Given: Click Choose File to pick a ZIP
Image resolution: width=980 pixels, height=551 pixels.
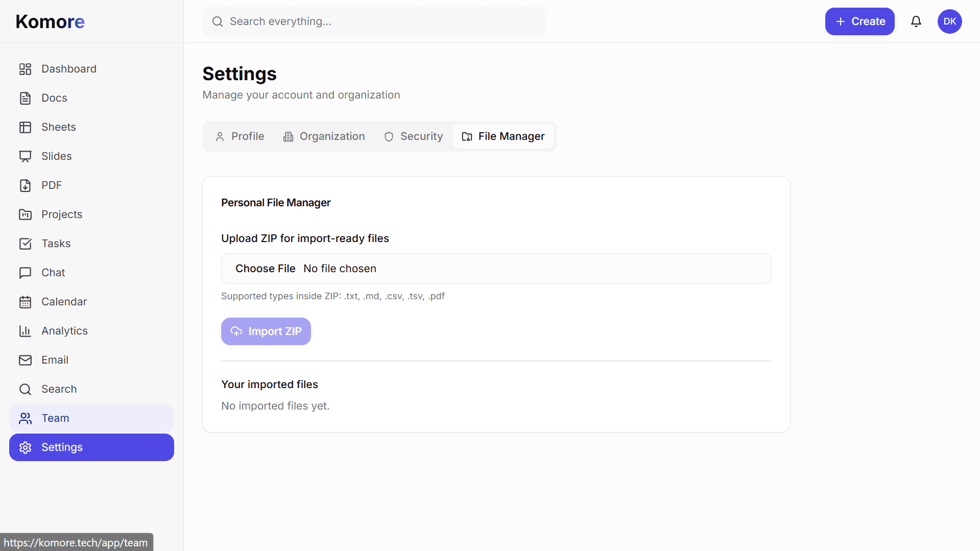Looking at the screenshot, I should tap(265, 268).
